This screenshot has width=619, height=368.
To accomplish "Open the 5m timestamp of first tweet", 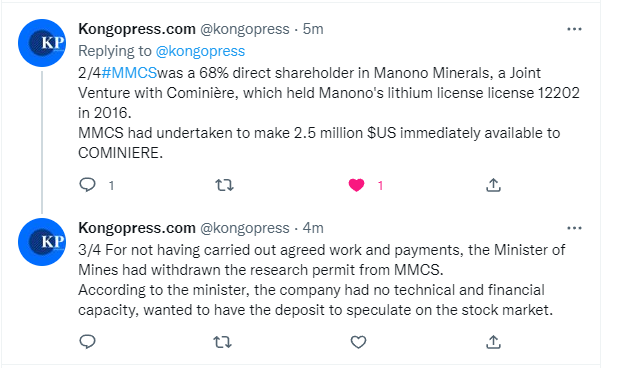I will tap(313, 29).
